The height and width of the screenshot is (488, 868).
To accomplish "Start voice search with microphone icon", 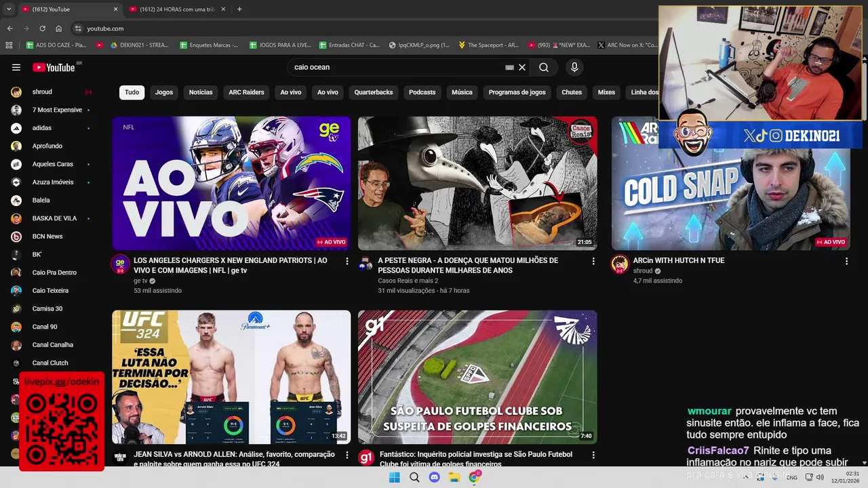I will tap(574, 67).
